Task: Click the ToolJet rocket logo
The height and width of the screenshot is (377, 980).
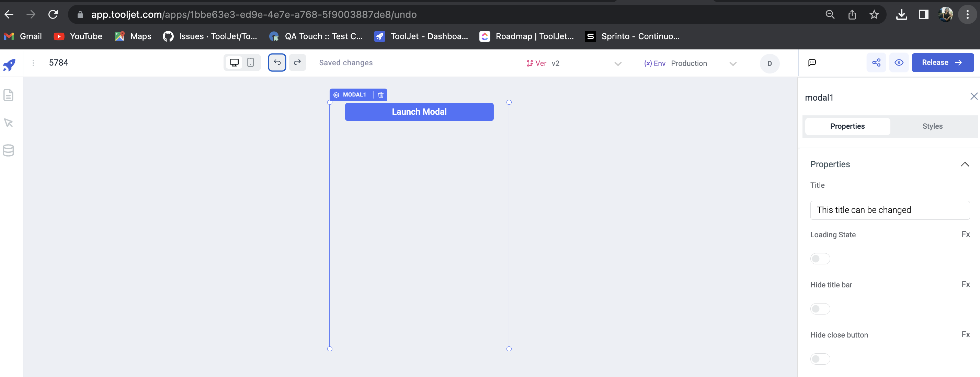Action: (x=9, y=65)
